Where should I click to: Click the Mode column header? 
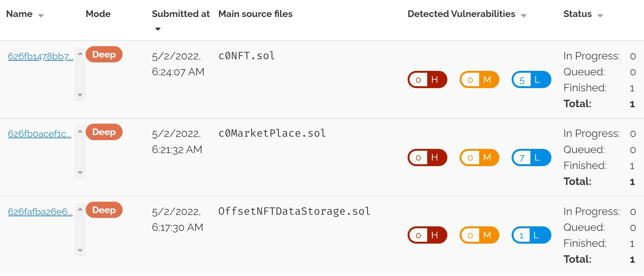coord(98,14)
